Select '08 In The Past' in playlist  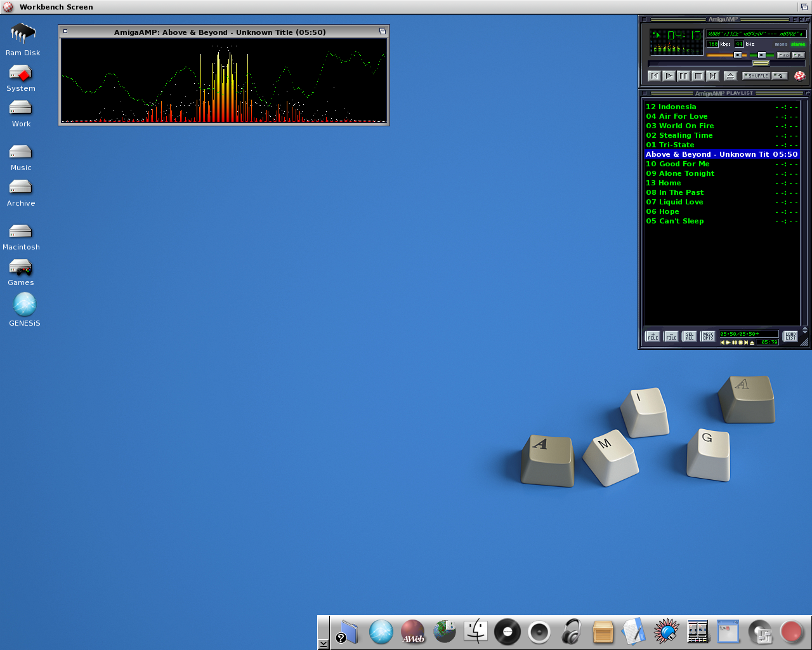pos(721,192)
